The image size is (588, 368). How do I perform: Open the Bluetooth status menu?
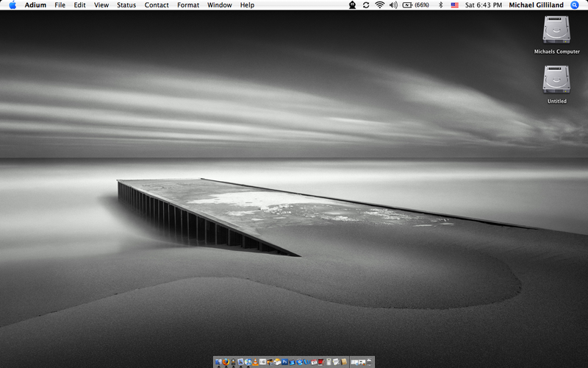[440, 5]
